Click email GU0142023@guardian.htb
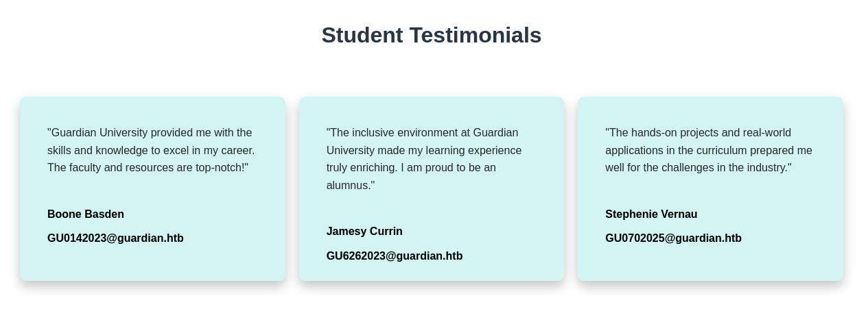This screenshot has height=309, width=868. [115, 238]
